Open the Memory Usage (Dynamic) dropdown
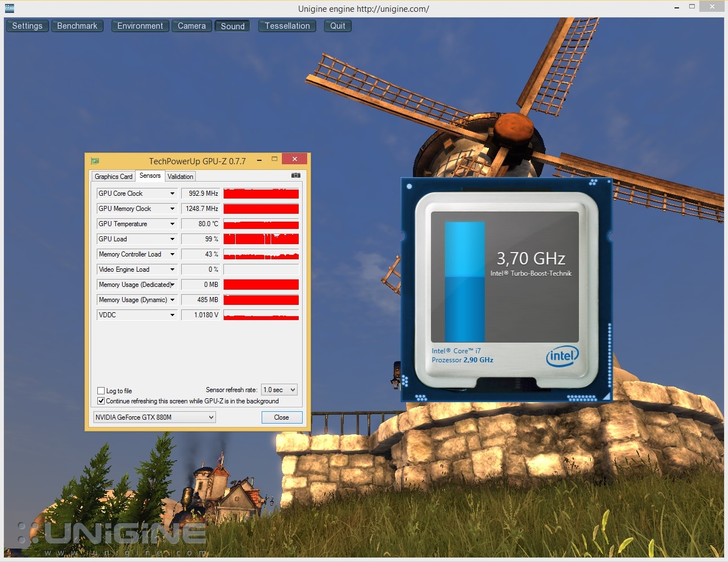 (172, 300)
